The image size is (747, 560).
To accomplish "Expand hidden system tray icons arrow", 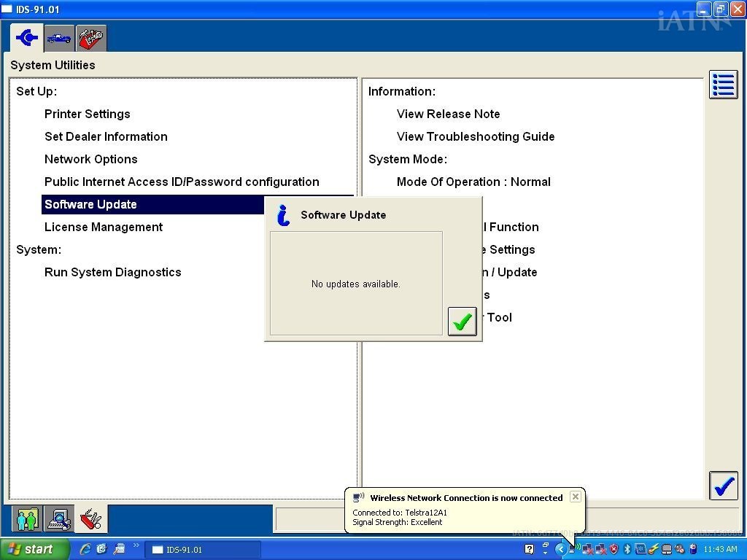I will [560, 549].
